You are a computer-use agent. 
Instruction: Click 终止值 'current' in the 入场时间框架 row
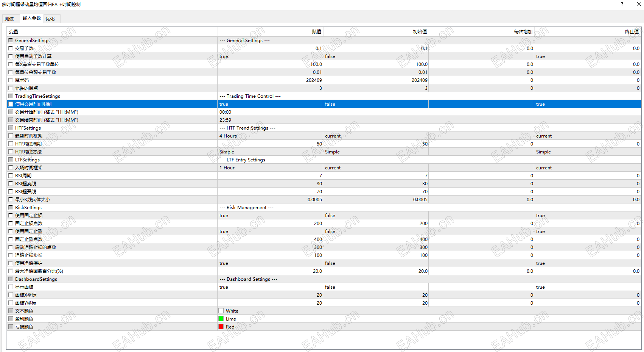click(544, 168)
